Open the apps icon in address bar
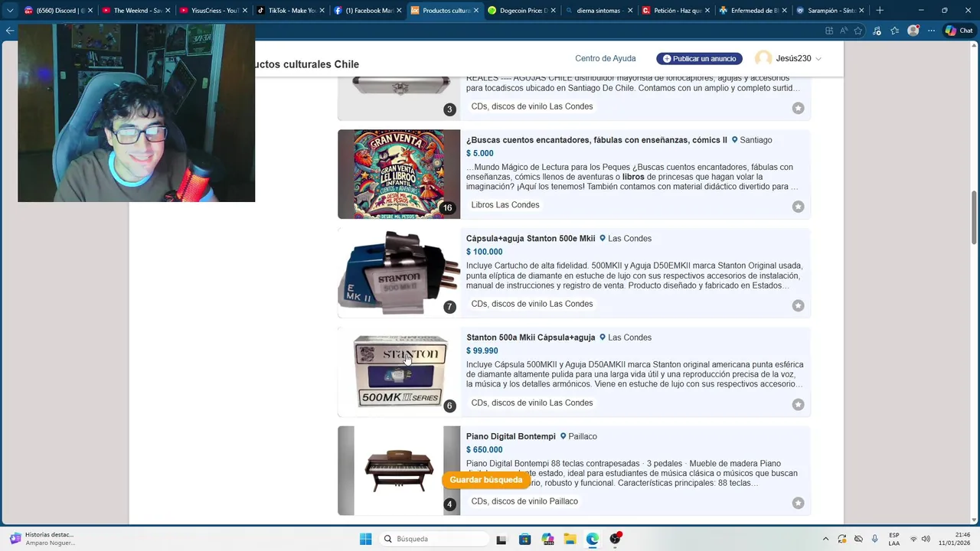The height and width of the screenshot is (551, 980). click(x=829, y=31)
